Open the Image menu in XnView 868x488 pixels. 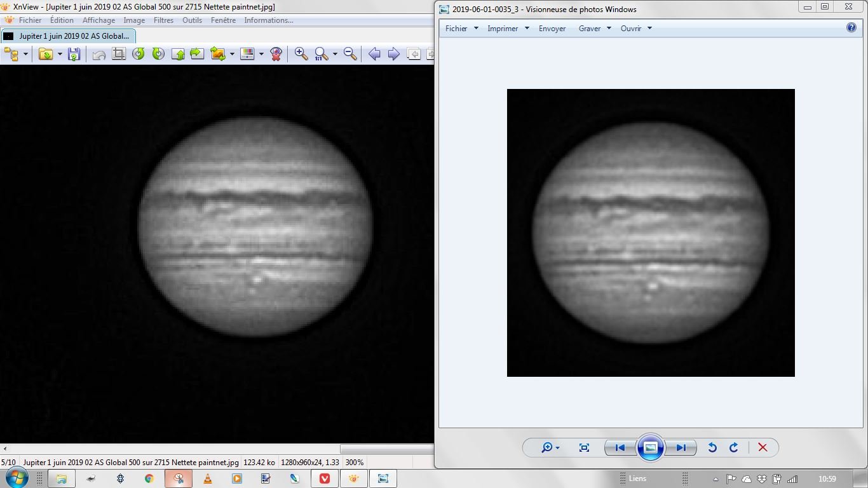(x=134, y=20)
